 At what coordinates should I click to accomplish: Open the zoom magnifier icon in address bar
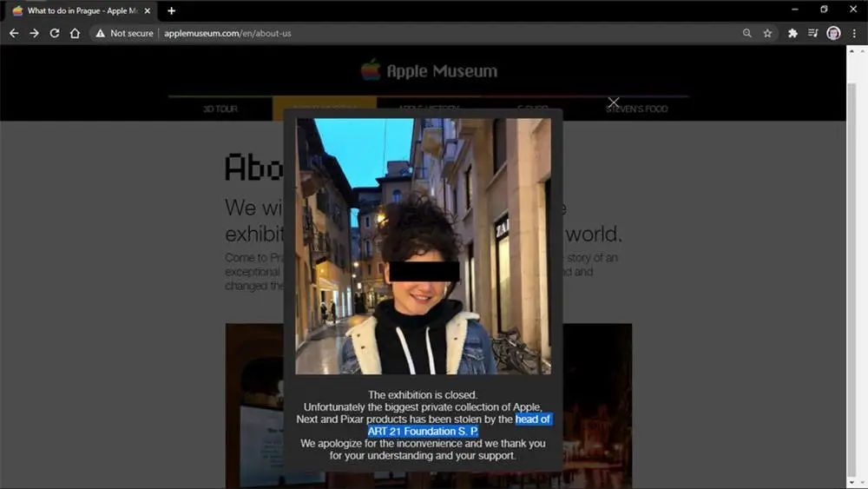click(746, 33)
